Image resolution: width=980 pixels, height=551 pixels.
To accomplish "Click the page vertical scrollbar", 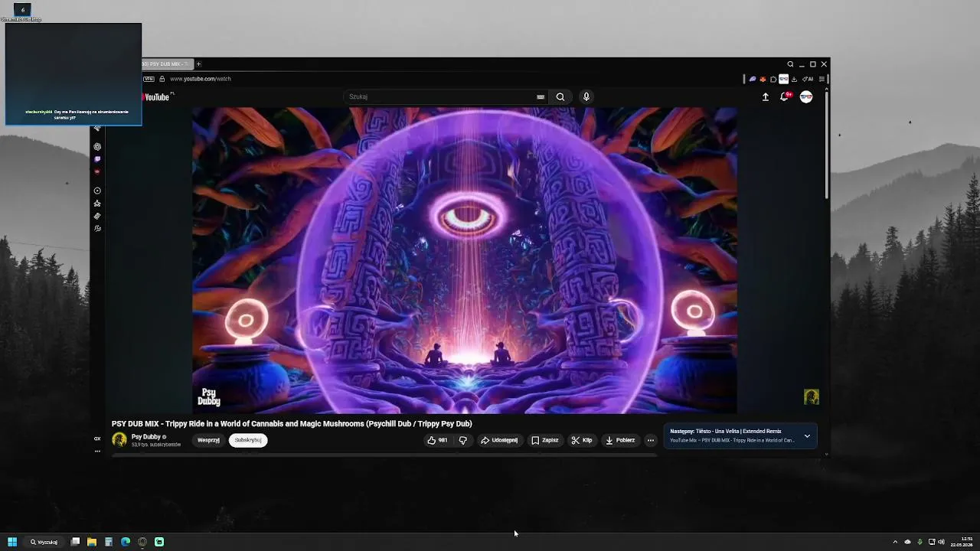I will 827,144.
